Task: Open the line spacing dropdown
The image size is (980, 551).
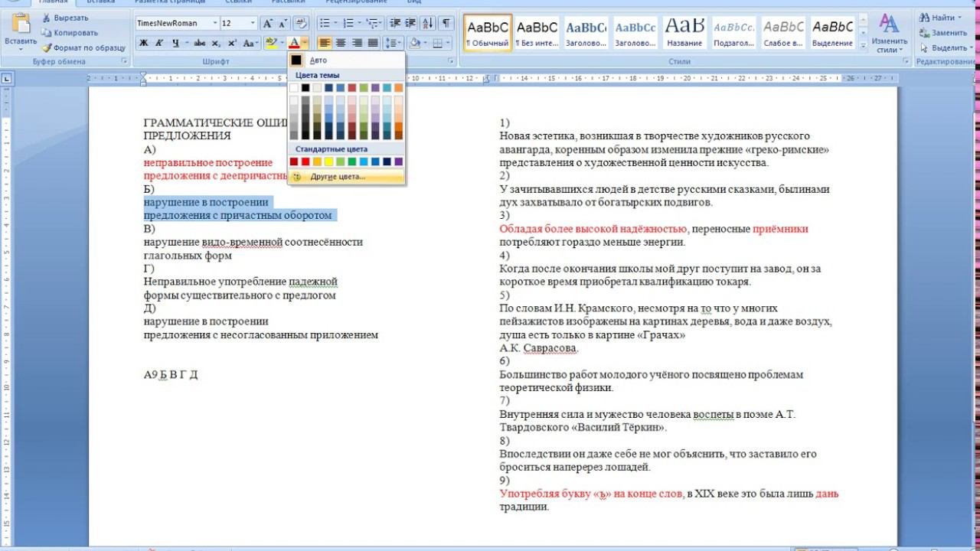Action: (x=394, y=44)
